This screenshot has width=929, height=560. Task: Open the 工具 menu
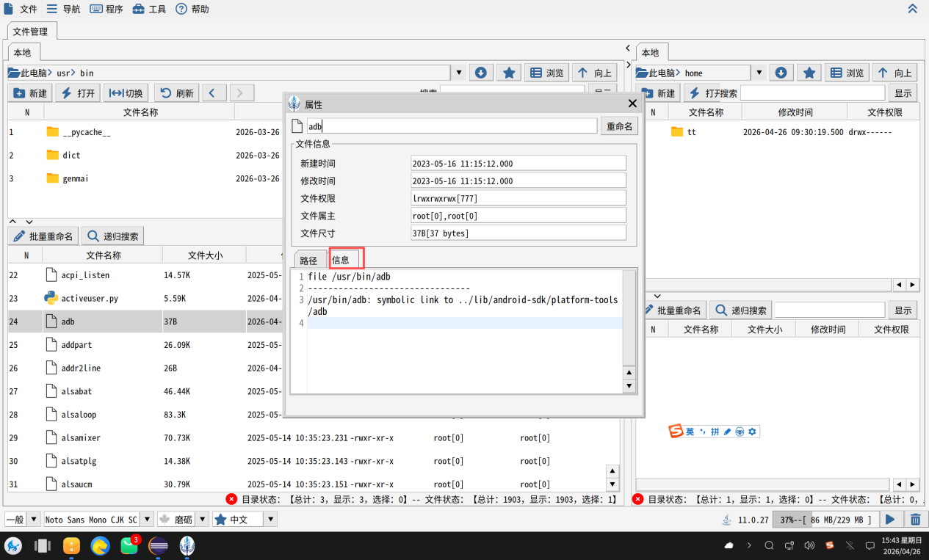149,9
